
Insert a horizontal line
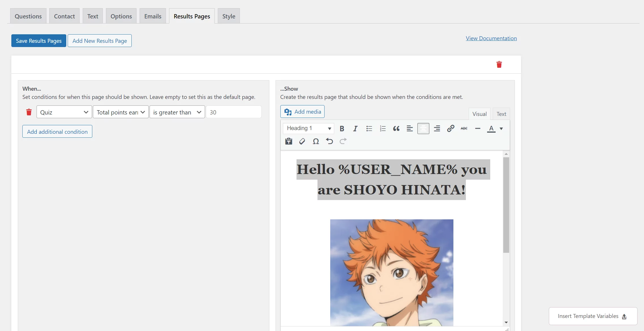click(x=478, y=128)
